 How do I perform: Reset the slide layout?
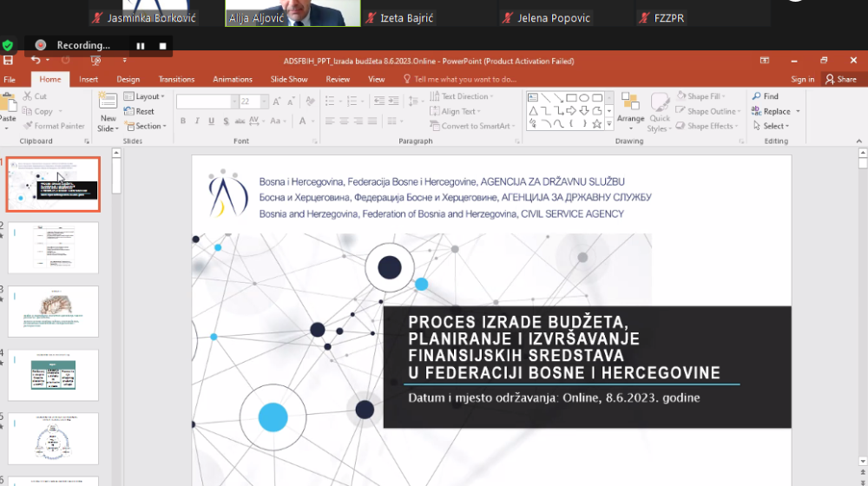point(140,111)
